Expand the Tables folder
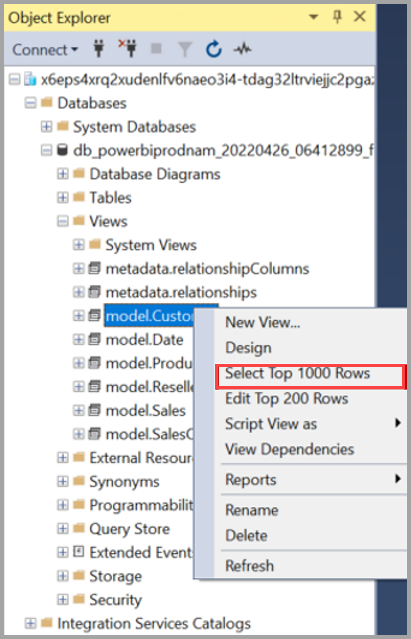 pos(62,198)
